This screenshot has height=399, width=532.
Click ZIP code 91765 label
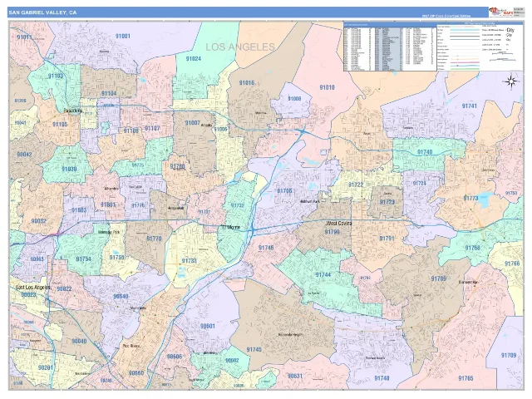click(465, 378)
